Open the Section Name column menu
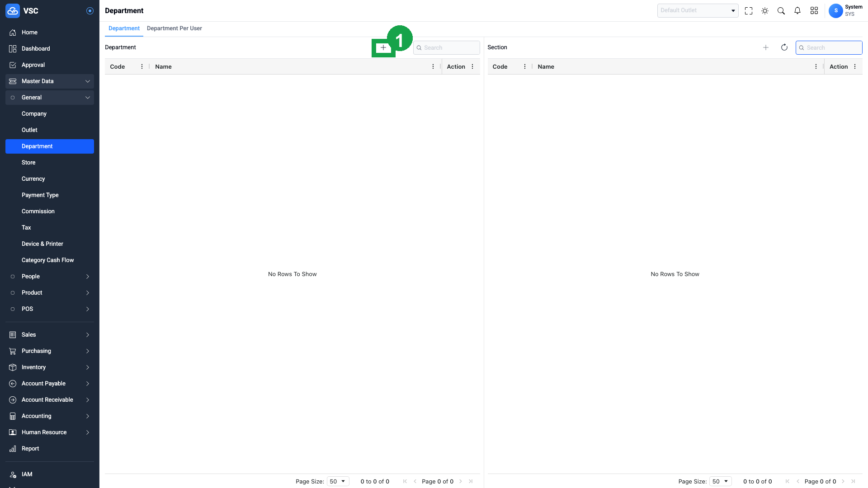This screenshot has width=868, height=488. pos(816,67)
